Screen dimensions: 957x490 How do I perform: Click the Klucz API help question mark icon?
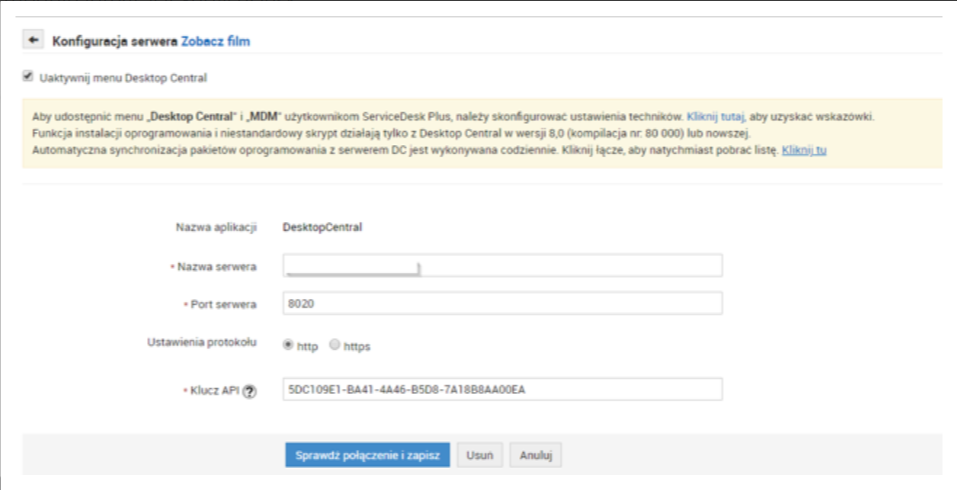point(249,391)
